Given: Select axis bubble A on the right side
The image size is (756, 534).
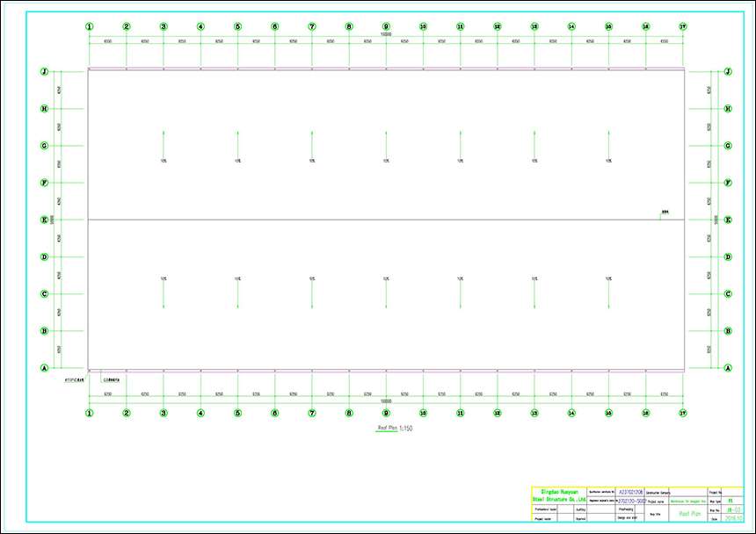Looking at the screenshot, I should (x=727, y=369).
